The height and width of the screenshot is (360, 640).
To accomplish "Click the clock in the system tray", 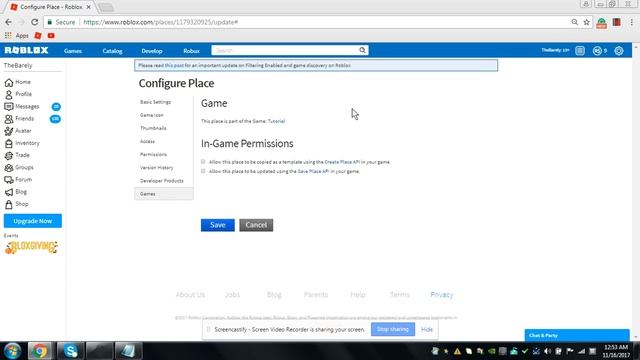I will pyautogui.click(x=616, y=351).
